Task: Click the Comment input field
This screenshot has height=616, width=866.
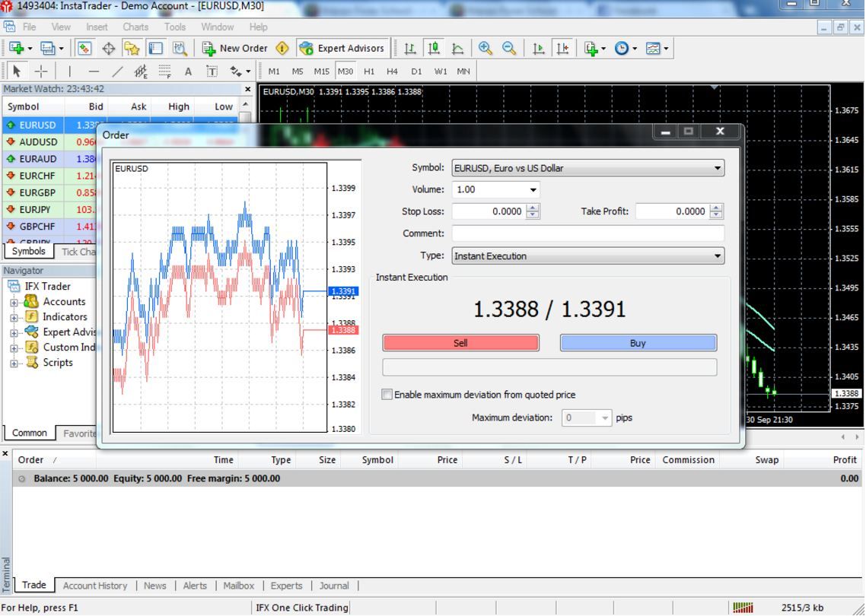Action: coord(588,233)
